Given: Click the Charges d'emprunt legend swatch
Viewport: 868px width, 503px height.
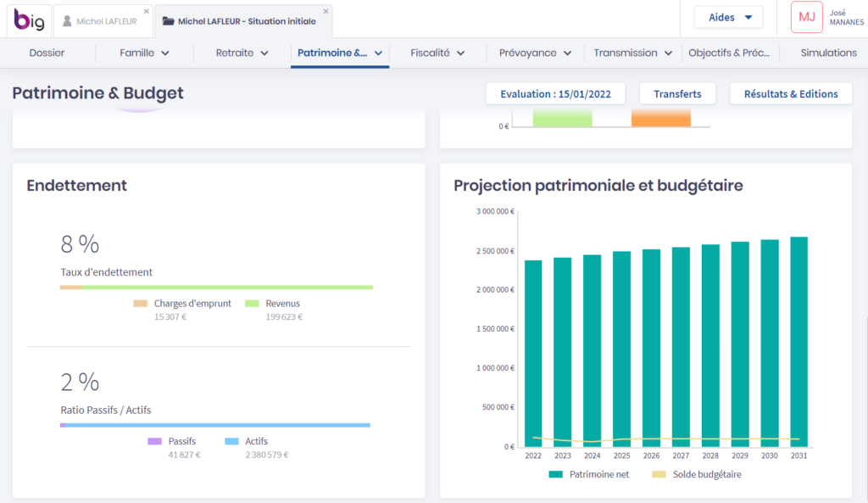Looking at the screenshot, I should click(141, 303).
